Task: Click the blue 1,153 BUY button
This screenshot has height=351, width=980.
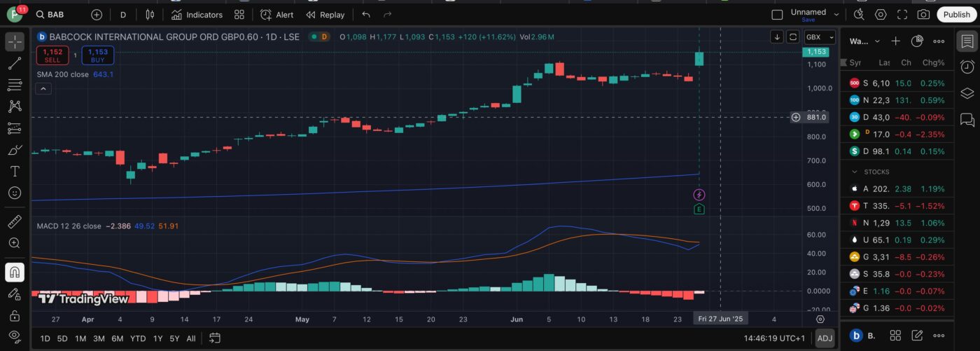Action: click(x=97, y=55)
